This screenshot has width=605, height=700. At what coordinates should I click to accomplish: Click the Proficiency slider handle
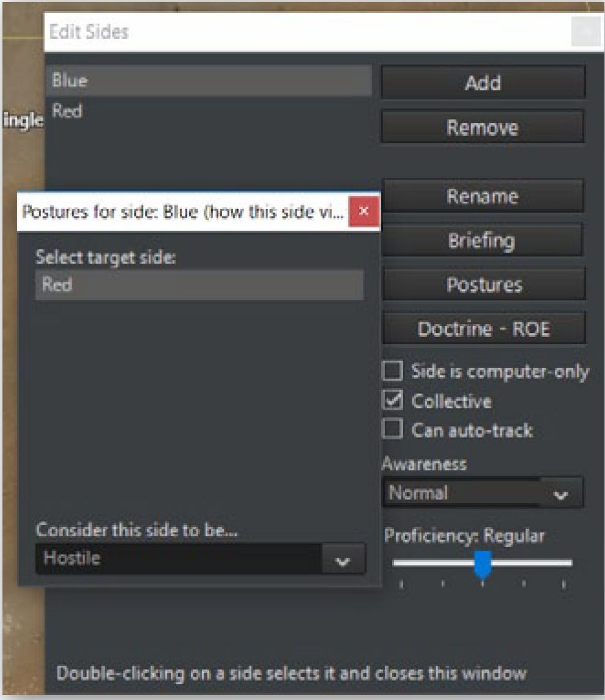point(483,564)
